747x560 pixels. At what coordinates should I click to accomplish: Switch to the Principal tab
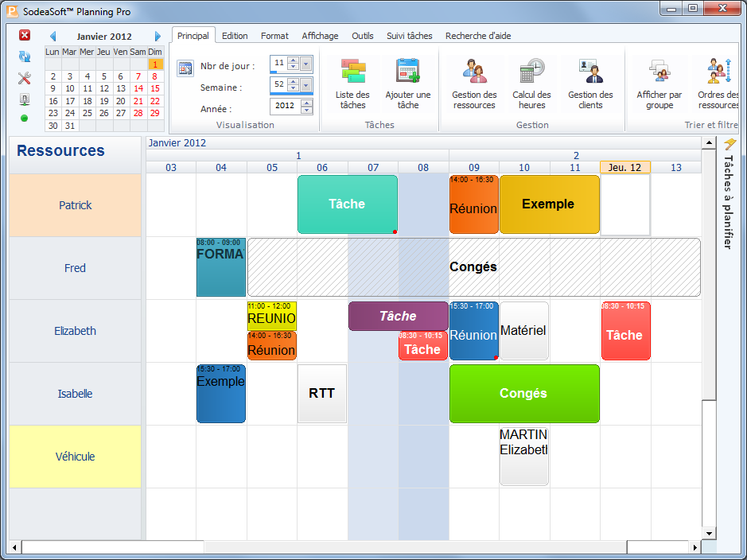193,36
